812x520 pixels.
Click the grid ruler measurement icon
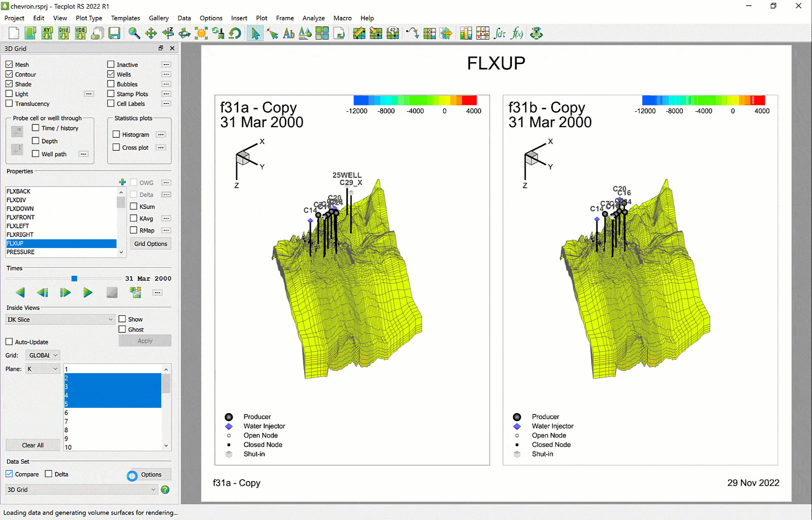[359, 33]
